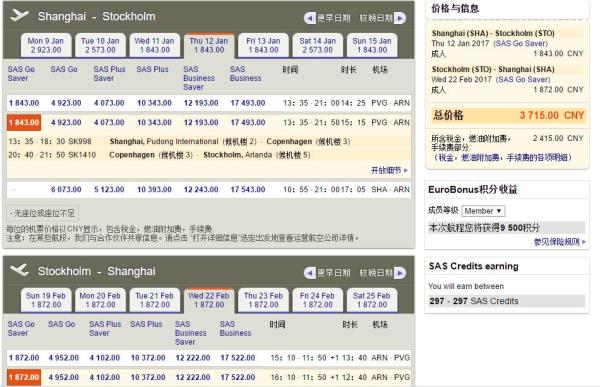Choose highlighted 1 843.00 SAS Go Saver fare
The width and height of the screenshot is (600, 387).
(x=24, y=122)
